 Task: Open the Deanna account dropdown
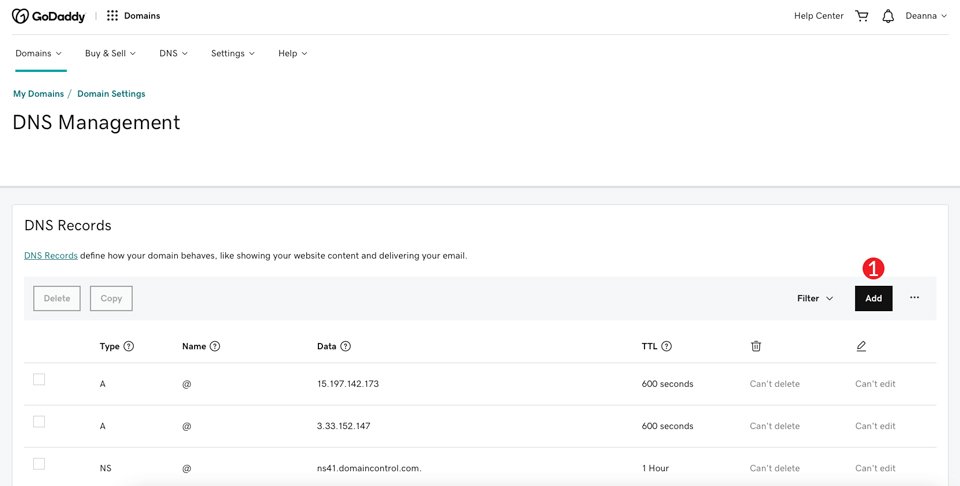pyautogui.click(x=926, y=16)
